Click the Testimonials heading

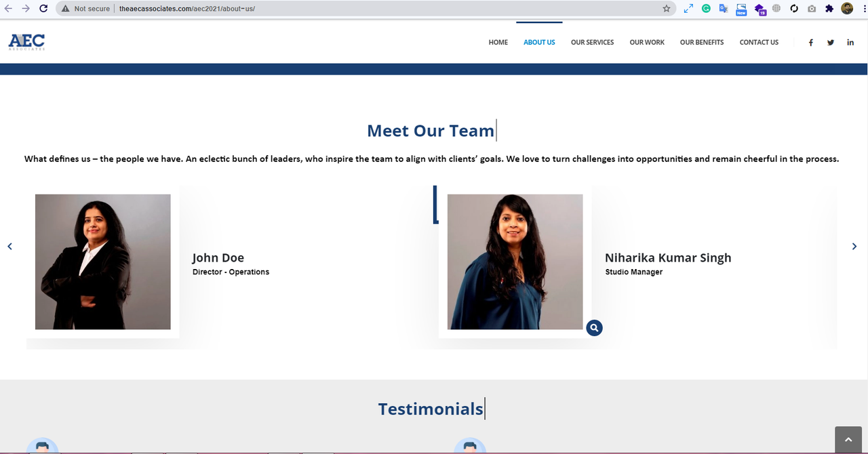pos(431,409)
